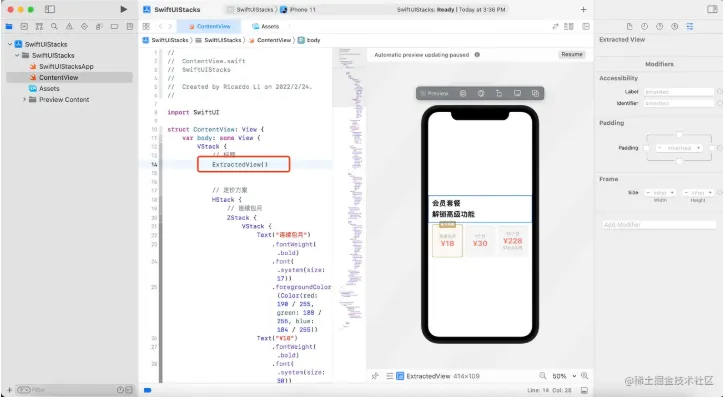Image resolution: width=723 pixels, height=400 pixels.
Task: Zoom in the preview canvas
Action: tap(585, 376)
